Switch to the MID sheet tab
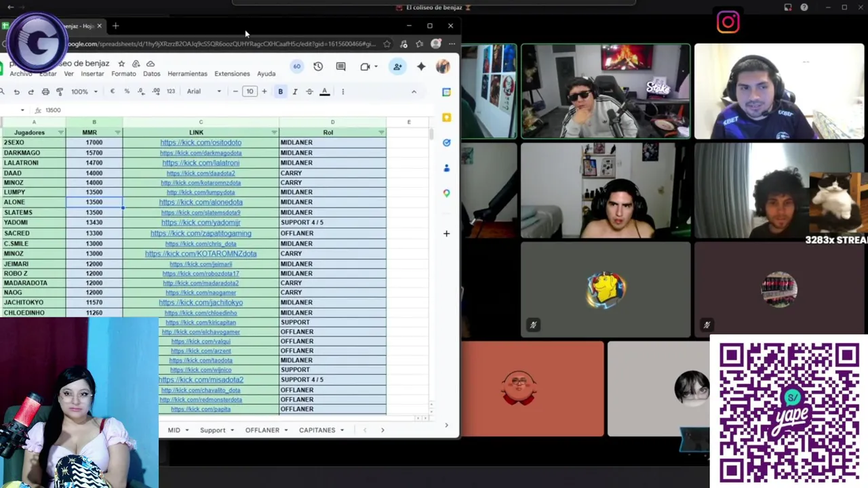The image size is (868, 488). coord(178,430)
